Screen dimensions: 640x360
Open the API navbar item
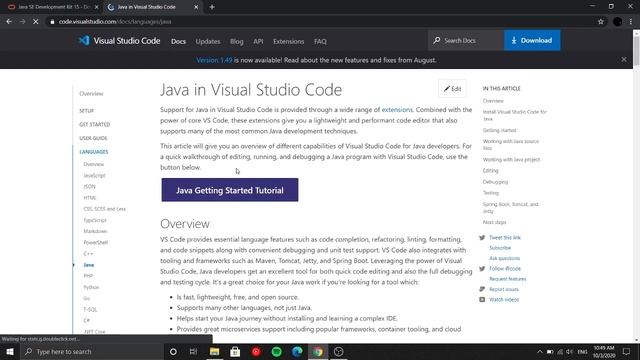point(258,41)
